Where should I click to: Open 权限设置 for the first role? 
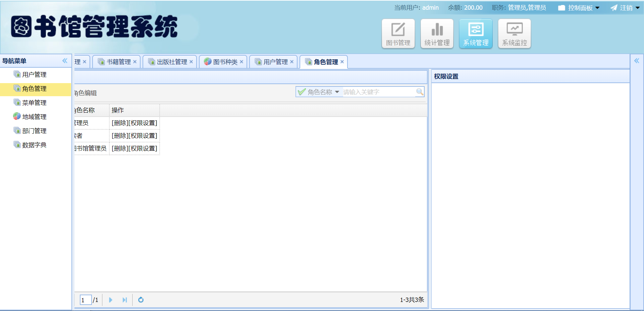144,123
